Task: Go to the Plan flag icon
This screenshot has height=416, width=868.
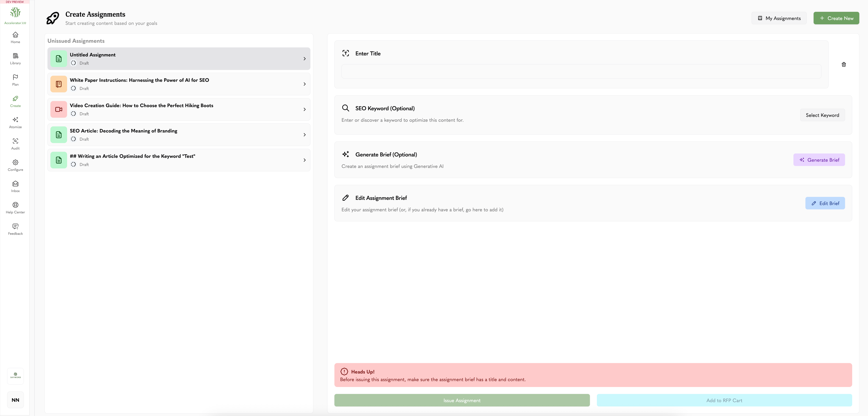Action: click(15, 77)
